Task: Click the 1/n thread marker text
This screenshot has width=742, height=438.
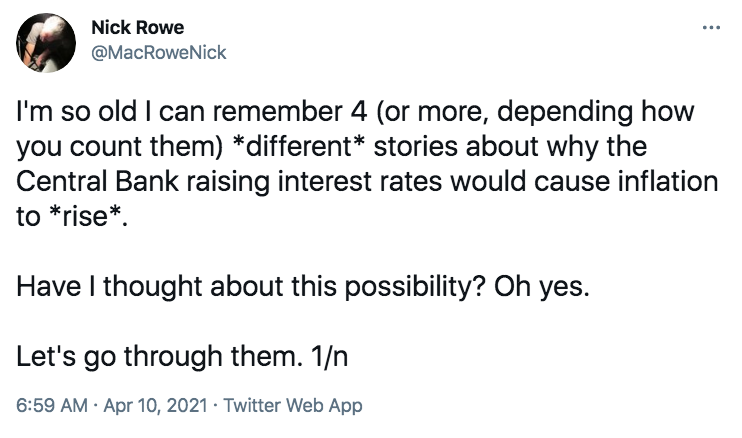Action: 329,356
